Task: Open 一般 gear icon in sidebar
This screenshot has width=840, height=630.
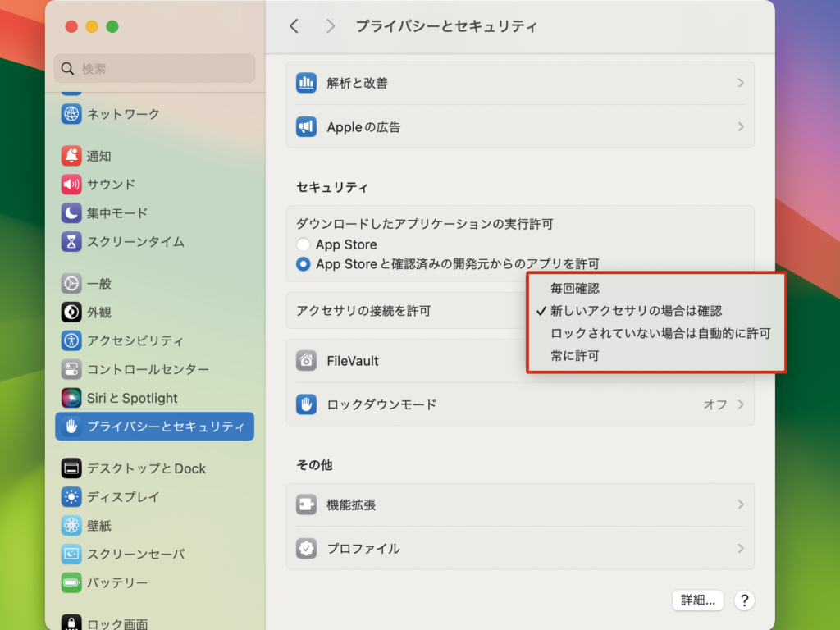Action: click(x=71, y=283)
